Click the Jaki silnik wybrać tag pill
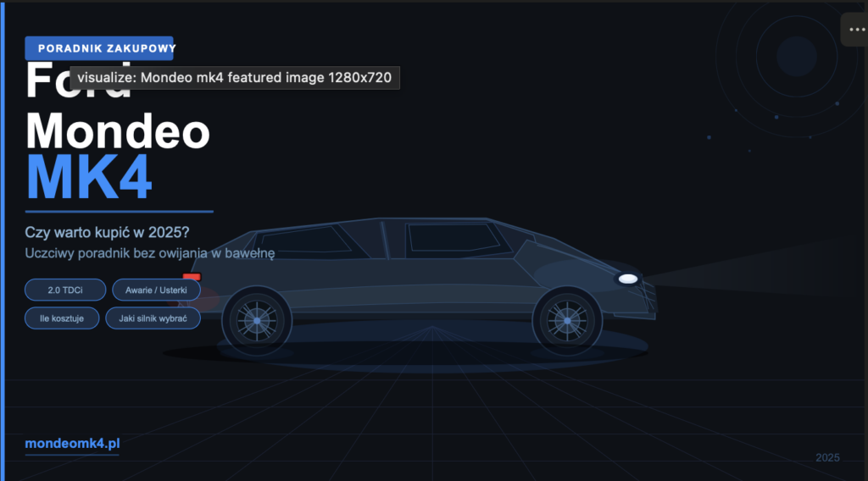Screen dimensions: 868x481 (x=153, y=318)
